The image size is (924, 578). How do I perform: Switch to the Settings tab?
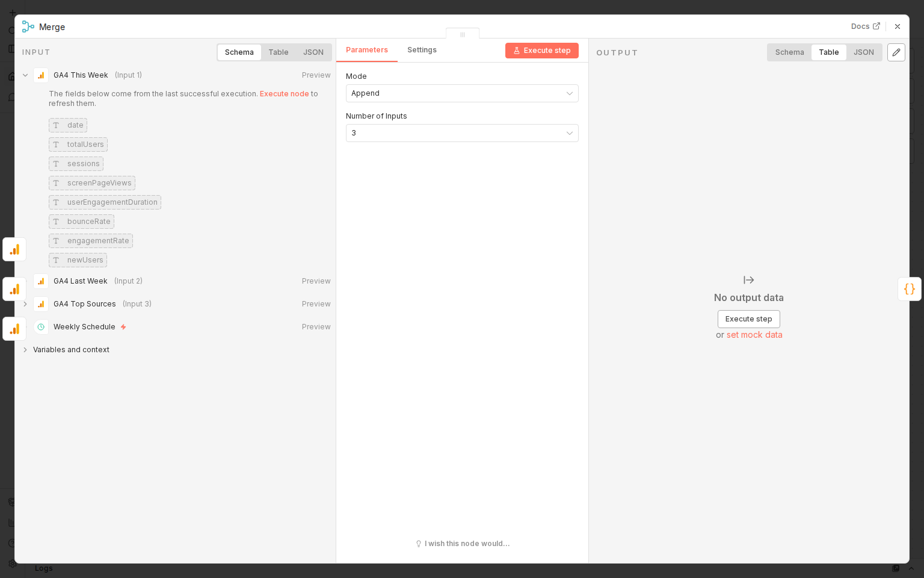tap(422, 50)
